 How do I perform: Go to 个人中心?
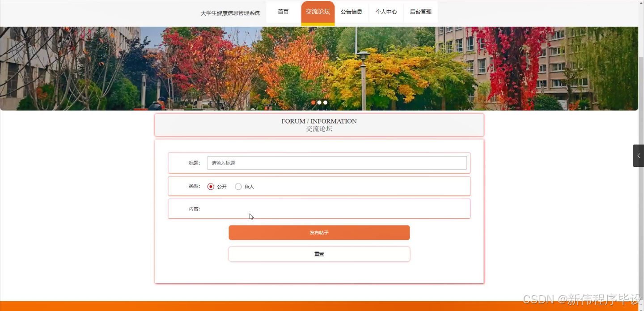pyautogui.click(x=386, y=12)
